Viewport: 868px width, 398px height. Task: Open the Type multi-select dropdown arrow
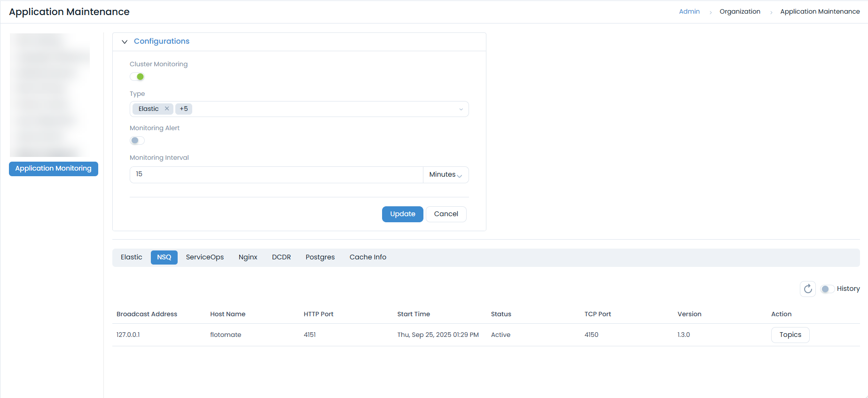pos(461,109)
